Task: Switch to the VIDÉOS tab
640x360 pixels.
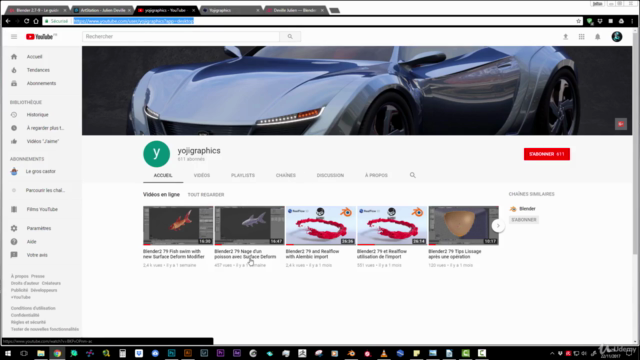Action: coord(202,176)
